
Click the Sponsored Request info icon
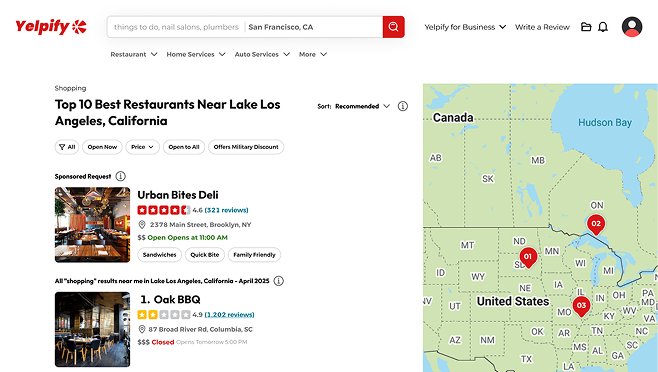click(120, 176)
